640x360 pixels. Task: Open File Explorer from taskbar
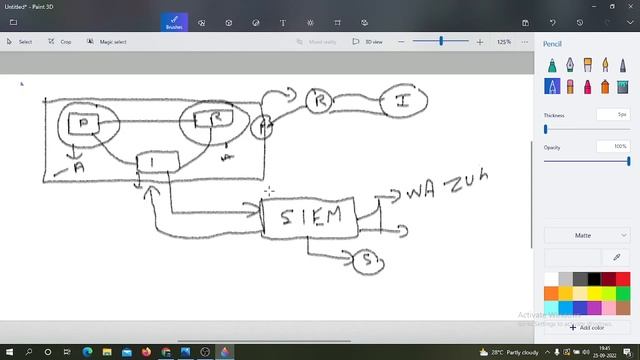click(x=107, y=352)
